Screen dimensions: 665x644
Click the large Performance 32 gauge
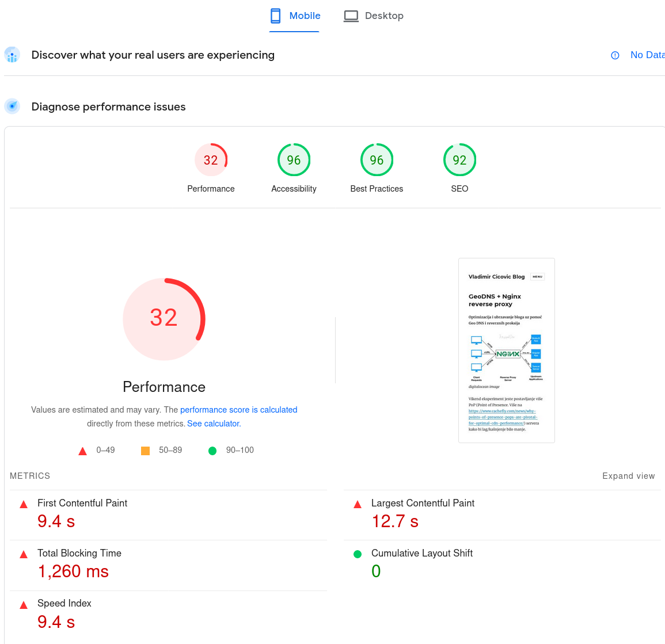point(164,319)
